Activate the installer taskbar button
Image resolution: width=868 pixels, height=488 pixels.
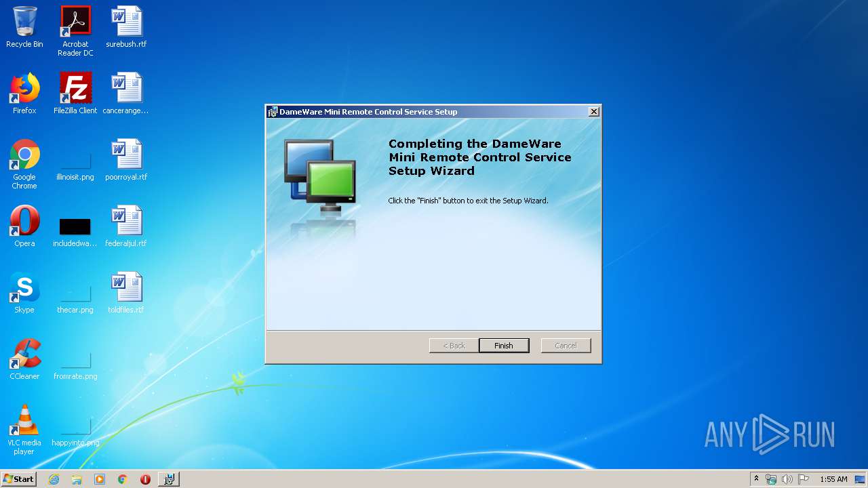[x=169, y=479]
